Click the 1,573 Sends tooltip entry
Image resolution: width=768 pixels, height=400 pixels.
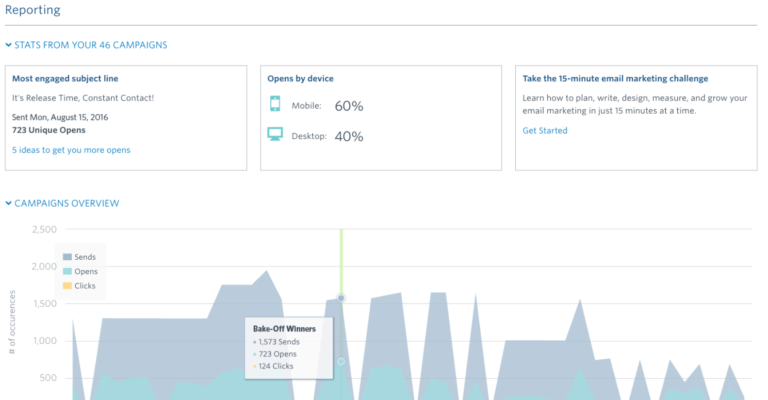click(276, 342)
